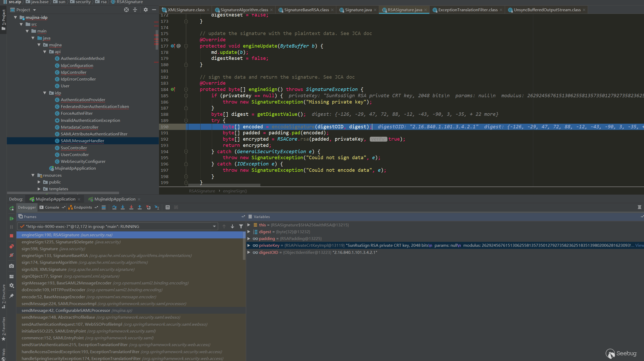The width and height of the screenshot is (644, 361).
Task: Stop the debug session with red square
Action: point(11,236)
